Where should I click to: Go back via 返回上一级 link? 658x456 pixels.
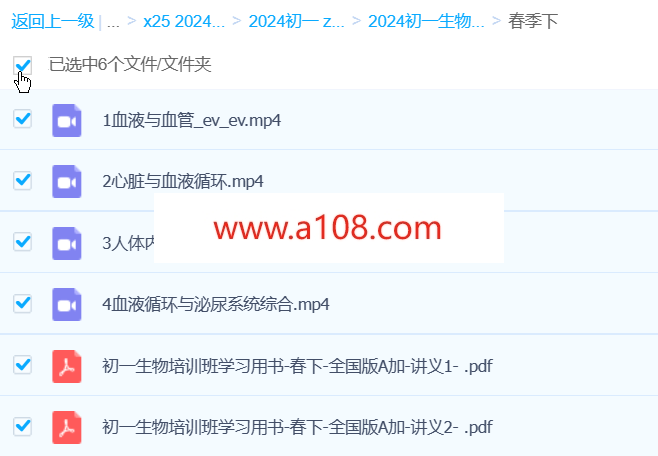53,21
